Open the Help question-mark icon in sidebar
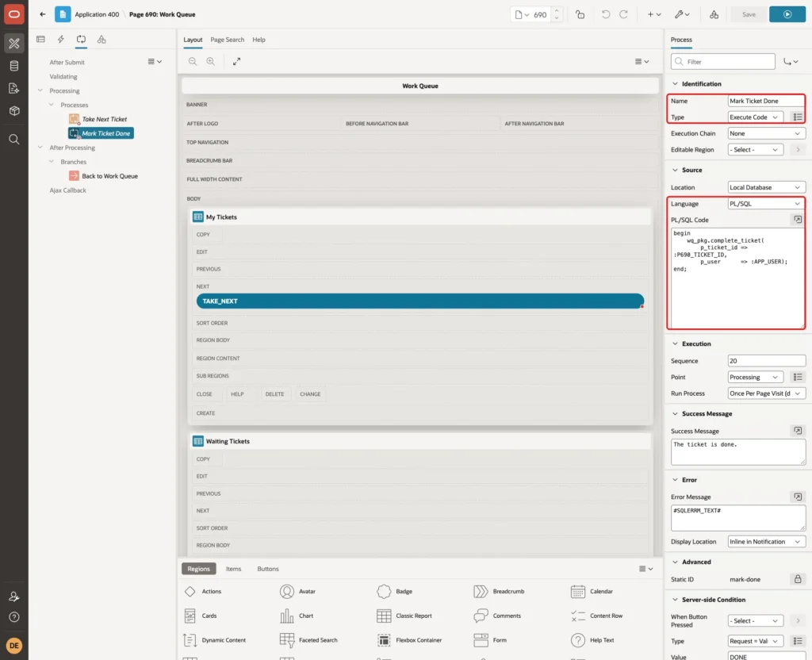Viewport: 812px width, 660px height. click(x=14, y=617)
